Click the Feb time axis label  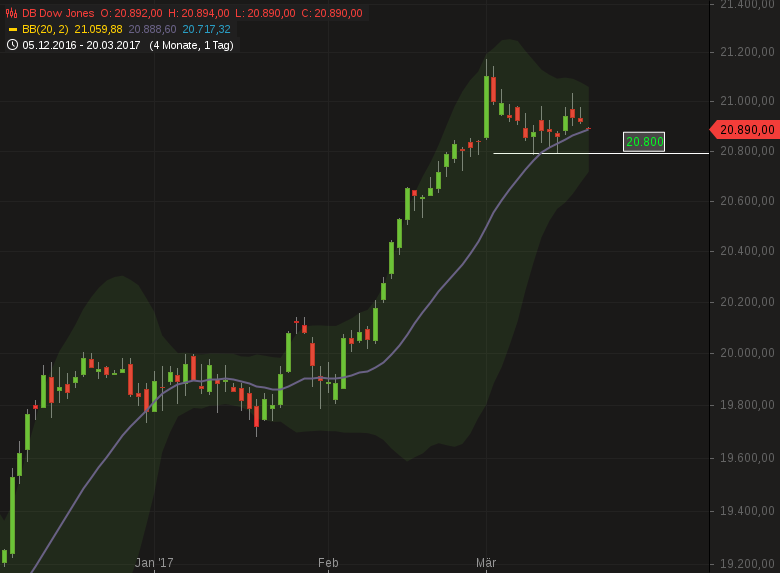tap(328, 563)
